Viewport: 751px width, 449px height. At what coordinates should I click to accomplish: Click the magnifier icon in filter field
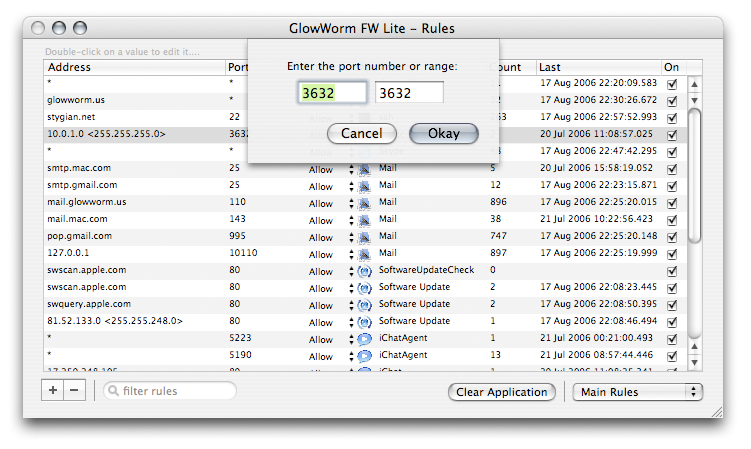113,391
